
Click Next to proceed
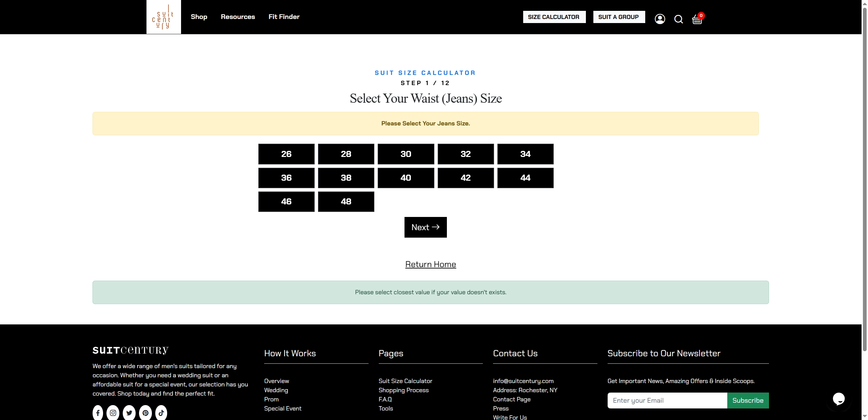pos(425,227)
